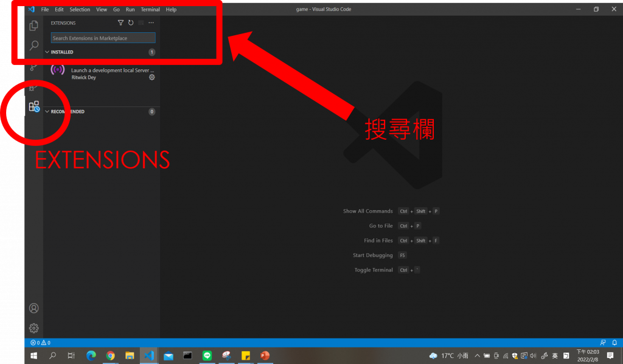The width and height of the screenshot is (623, 364).
Task: Launch Microsoft Edge from the taskbar
Action: click(x=91, y=355)
